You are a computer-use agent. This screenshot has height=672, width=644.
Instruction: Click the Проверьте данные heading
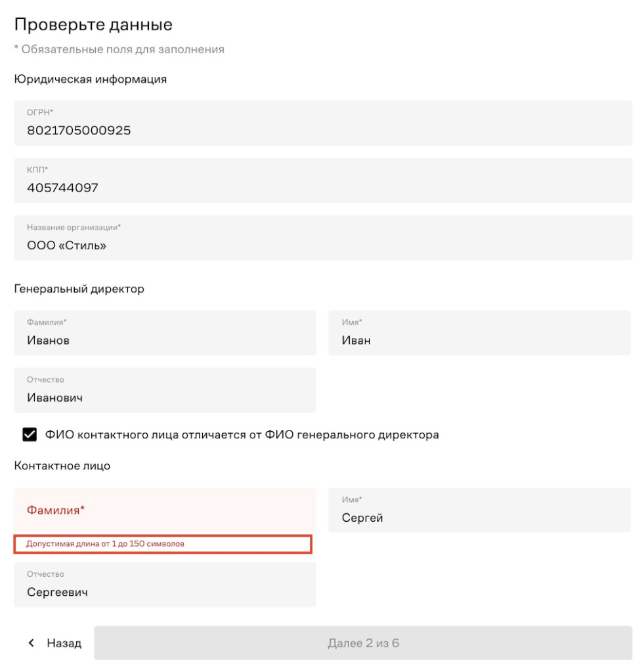93,25
